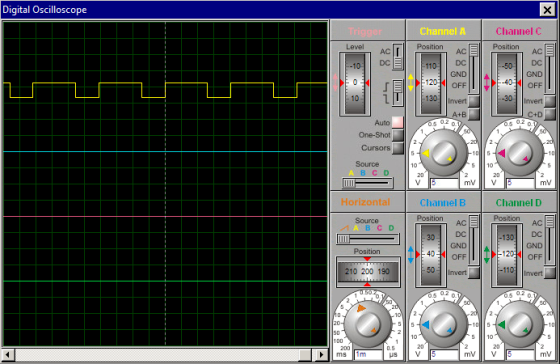Image resolution: width=560 pixels, height=364 pixels.
Task: Click the timebase 1m value field
Action: [x=368, y=354]
